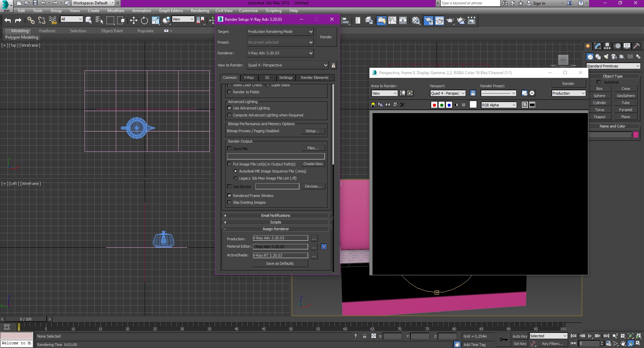Open the Workspace: Default dropdown
Image resolution: width=644 pixels, height=348 pixels.
(94, 3)
